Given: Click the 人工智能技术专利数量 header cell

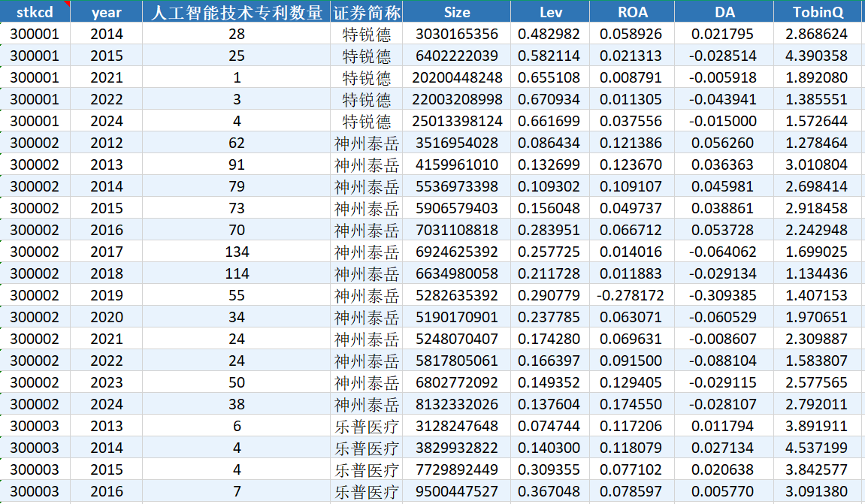Looking at the screenshot, I should coord(237,12).
